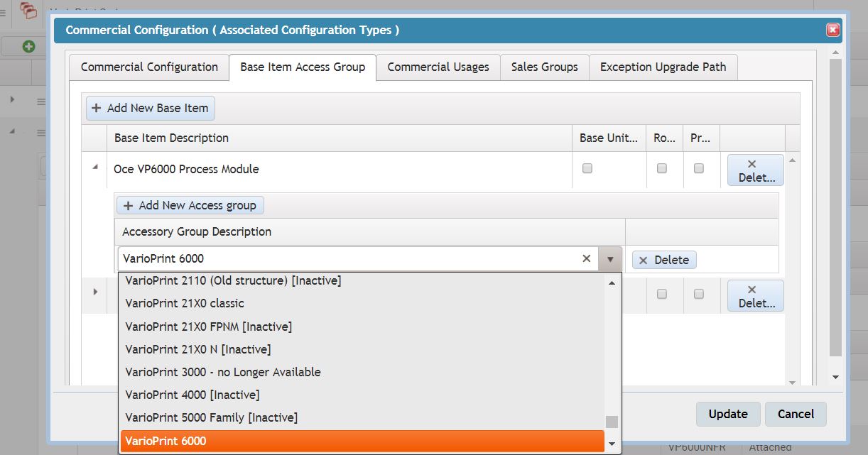
Task: Switch to the Commercial Usages tab
Action: coord(438,67)
